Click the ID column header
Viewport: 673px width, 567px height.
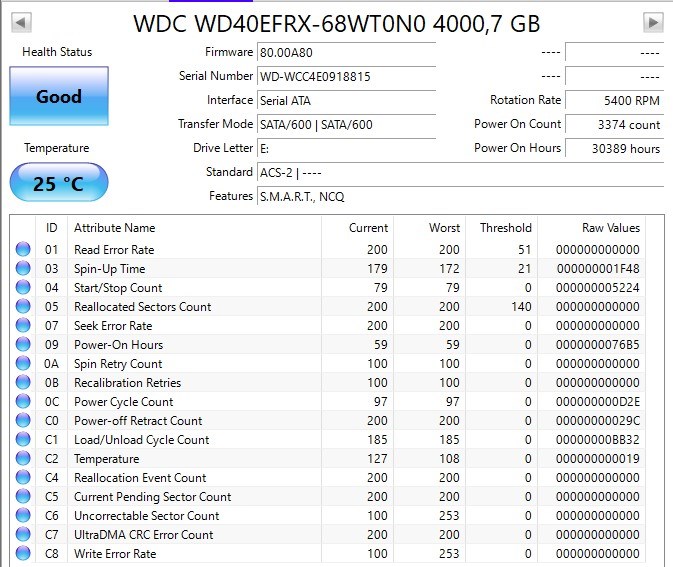pos(52,227)
